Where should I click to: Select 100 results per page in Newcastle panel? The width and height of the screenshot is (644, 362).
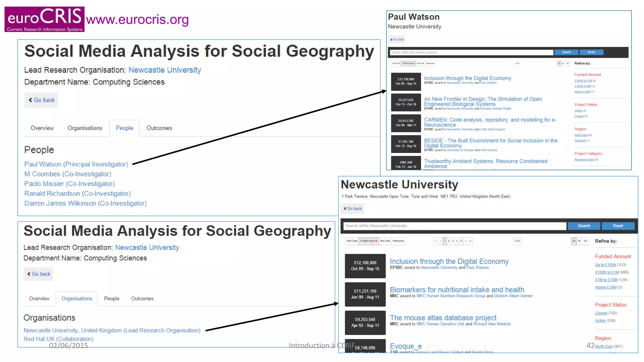tap(585, 241)
